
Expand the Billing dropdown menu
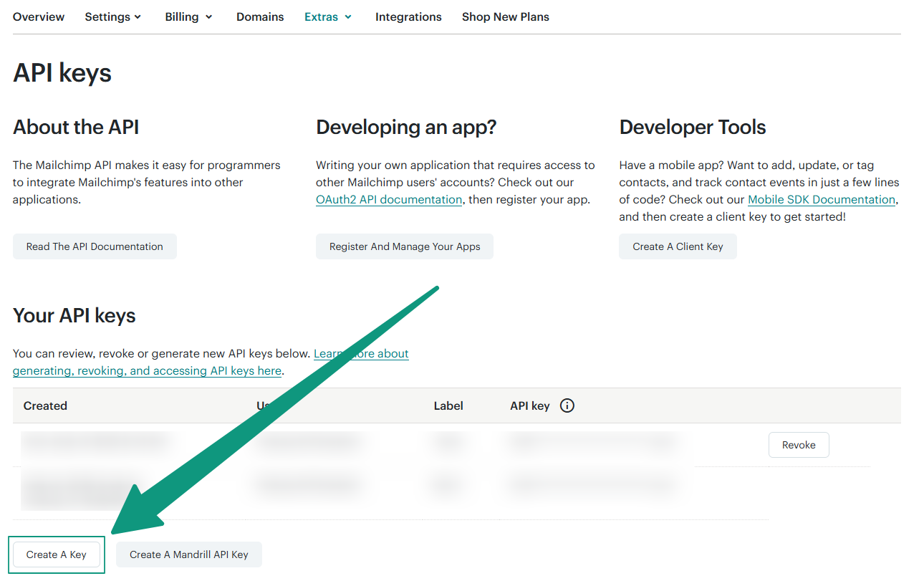pyautogui.click(x=189, y=16)
